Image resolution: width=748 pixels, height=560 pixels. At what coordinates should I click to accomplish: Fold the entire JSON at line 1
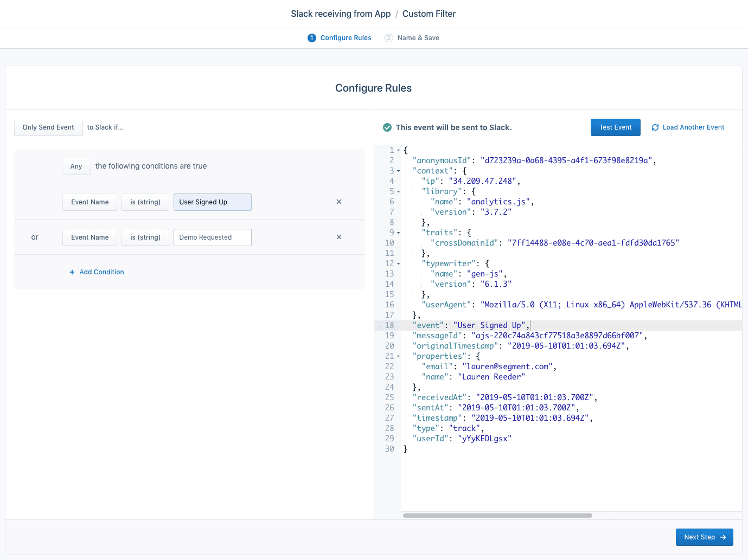click(x=398, y=150)
